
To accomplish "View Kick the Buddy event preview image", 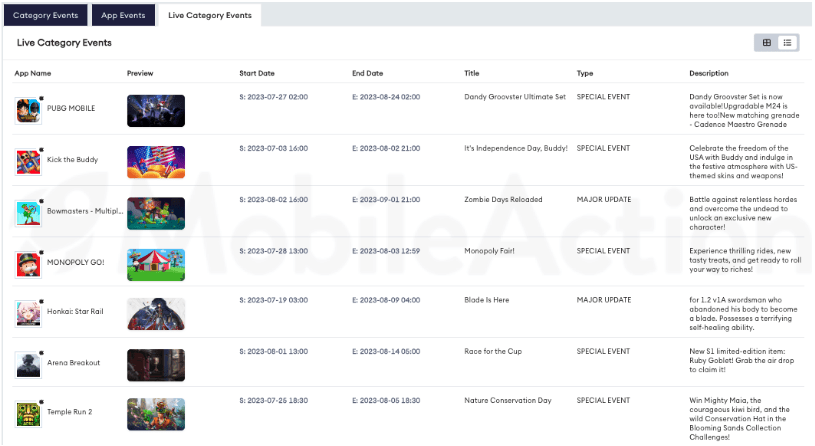I will coord(156,162).
